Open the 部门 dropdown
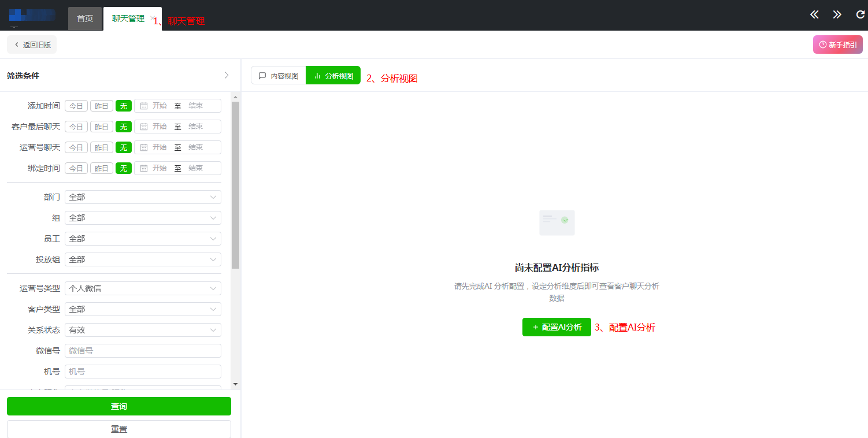This screenshot has width=868, height=438. coord(143,196)
